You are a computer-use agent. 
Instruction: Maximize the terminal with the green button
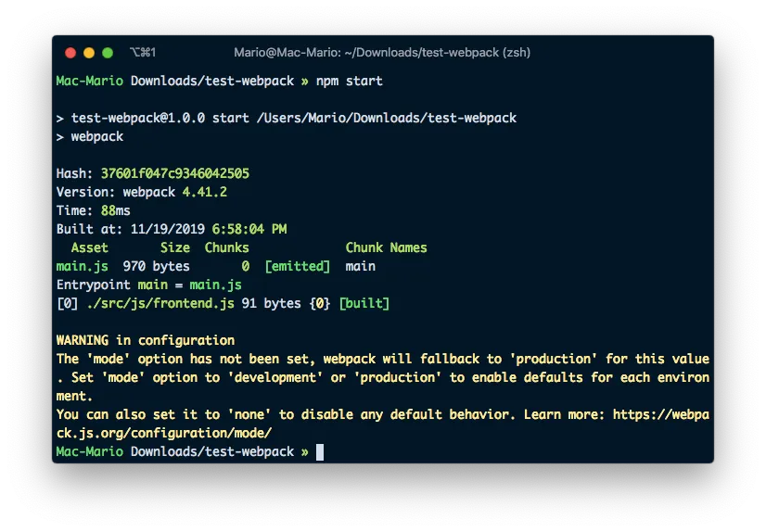[108, 53]
